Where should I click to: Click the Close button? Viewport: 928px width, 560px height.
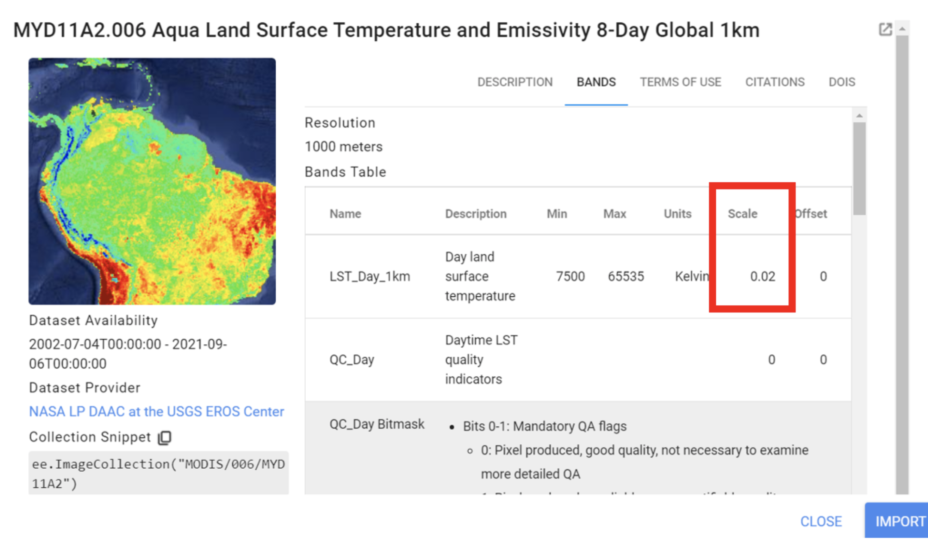click(x=821, y=521)
